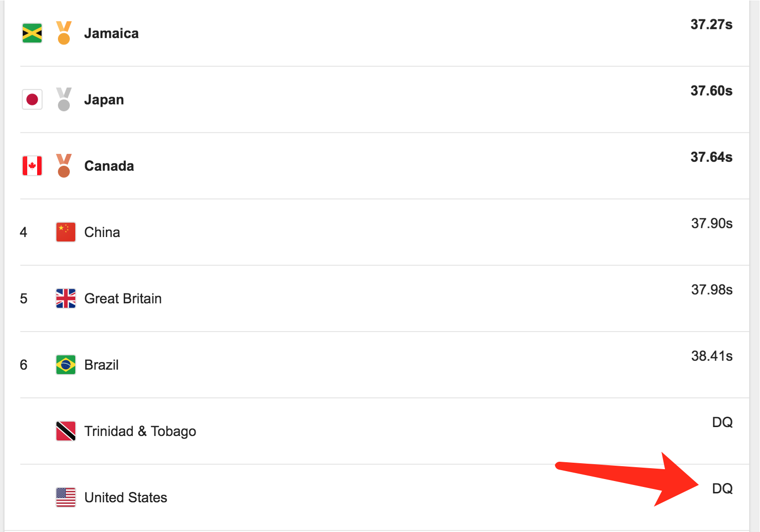760x532 pixels.
Task: Click China's rank number 4
Action: coord(23,232)
